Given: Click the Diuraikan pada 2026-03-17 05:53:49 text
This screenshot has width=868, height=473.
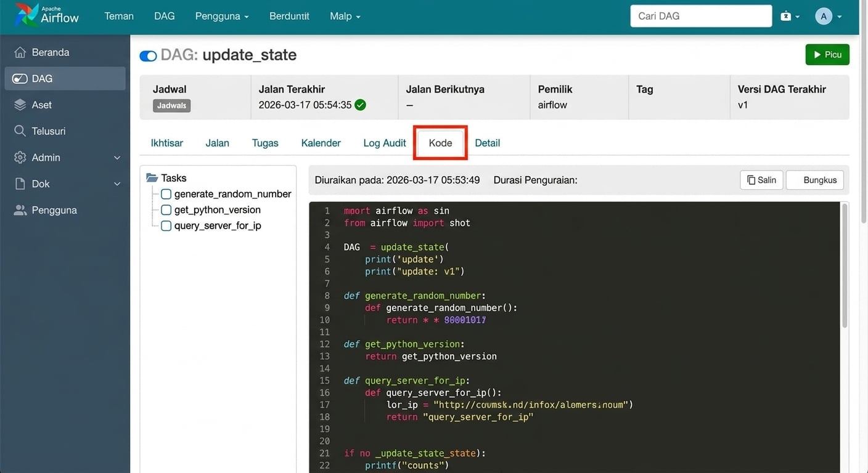Looking at the screenshot, I should pyautogui.click(x=397, y=180).
